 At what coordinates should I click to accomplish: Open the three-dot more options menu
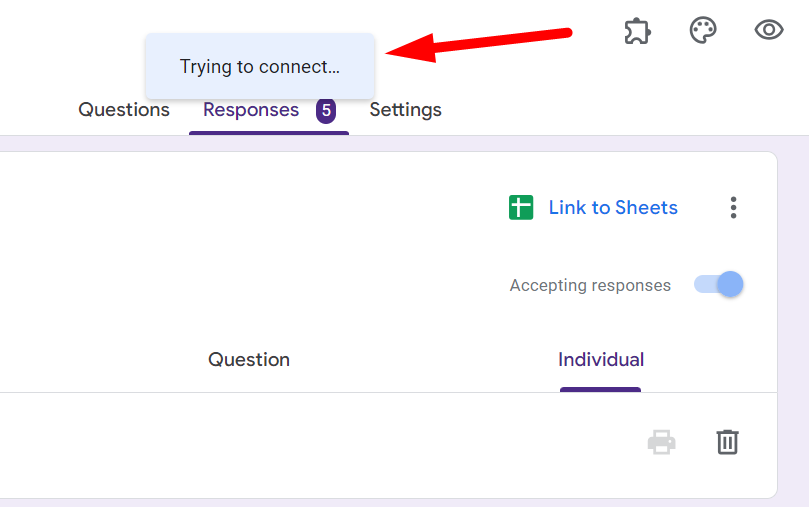pos(733,208)
